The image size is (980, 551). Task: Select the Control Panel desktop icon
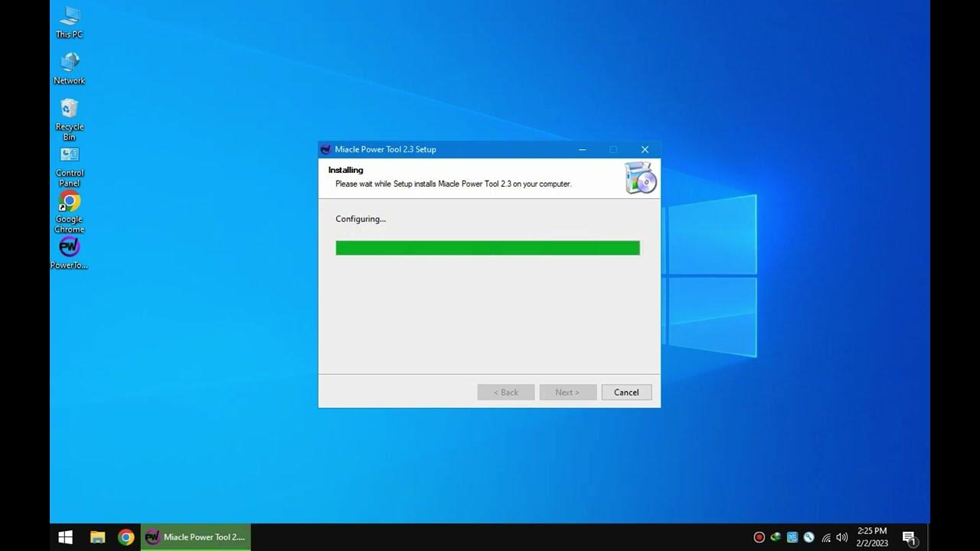click(x=69, y=166)
